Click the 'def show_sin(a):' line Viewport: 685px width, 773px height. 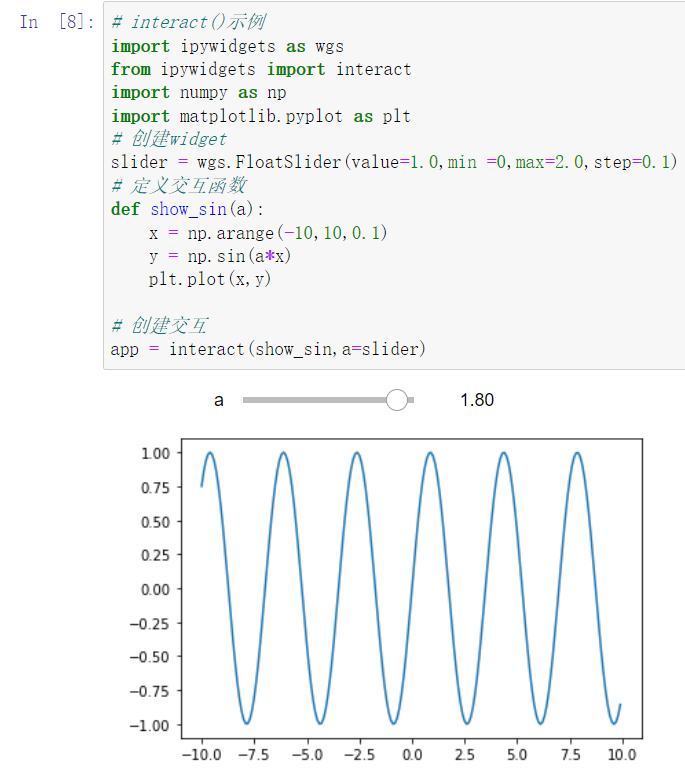188,210
